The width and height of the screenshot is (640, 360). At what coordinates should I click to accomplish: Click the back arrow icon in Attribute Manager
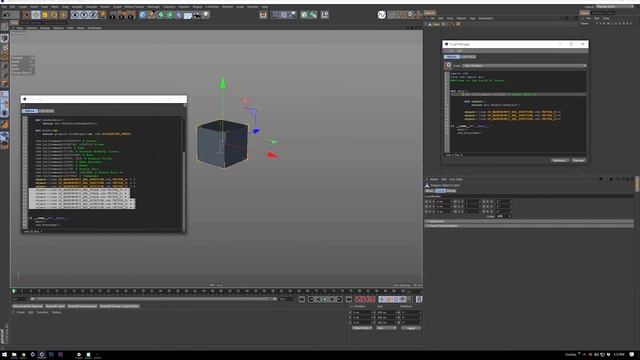tap(601, 179)
